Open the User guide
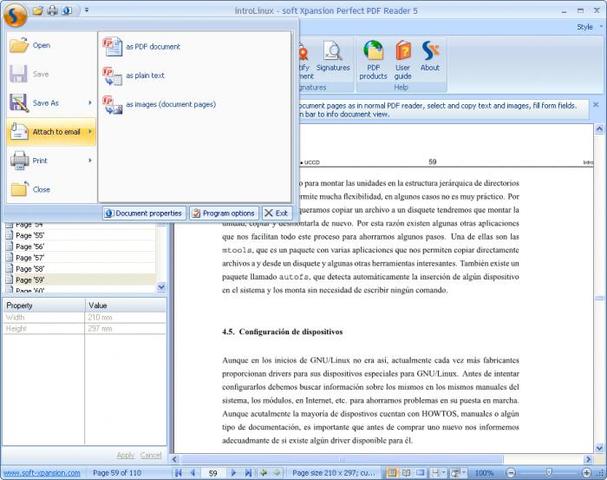This screenshot has width=607, height=480. (x=403, y=60)
